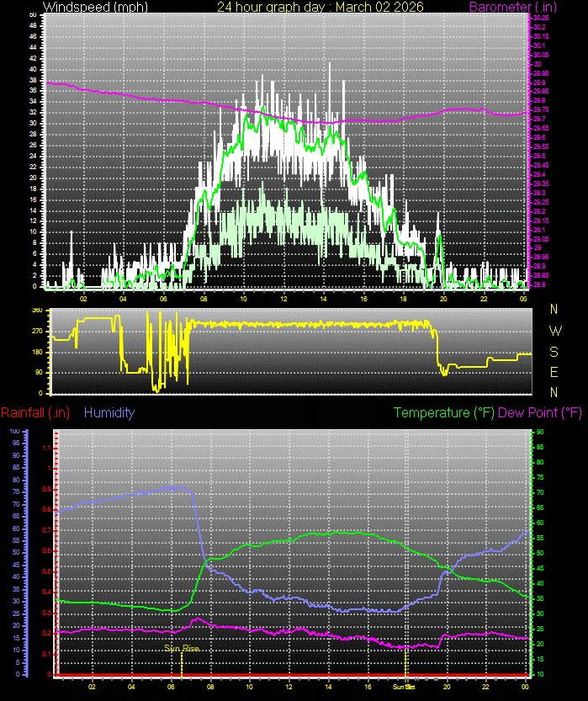Click '06' on the windspeed chart time axis
Screen dimensions: 588x701
pos(163,299)
